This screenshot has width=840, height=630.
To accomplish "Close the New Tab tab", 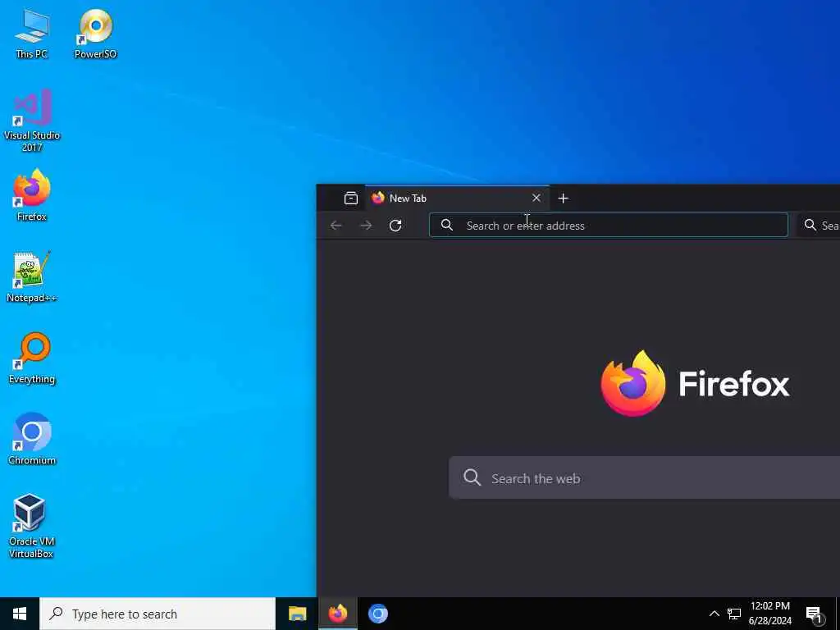I will coord(536,199).
